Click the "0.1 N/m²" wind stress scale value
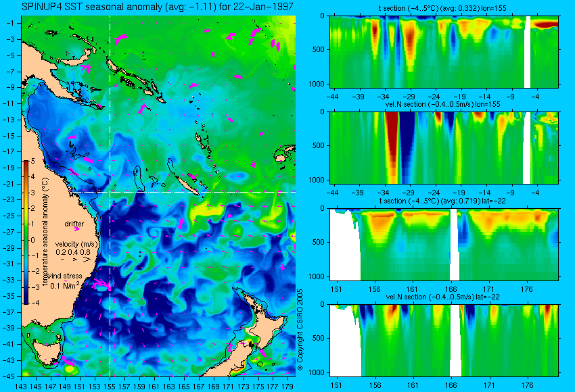 (65, 285)
